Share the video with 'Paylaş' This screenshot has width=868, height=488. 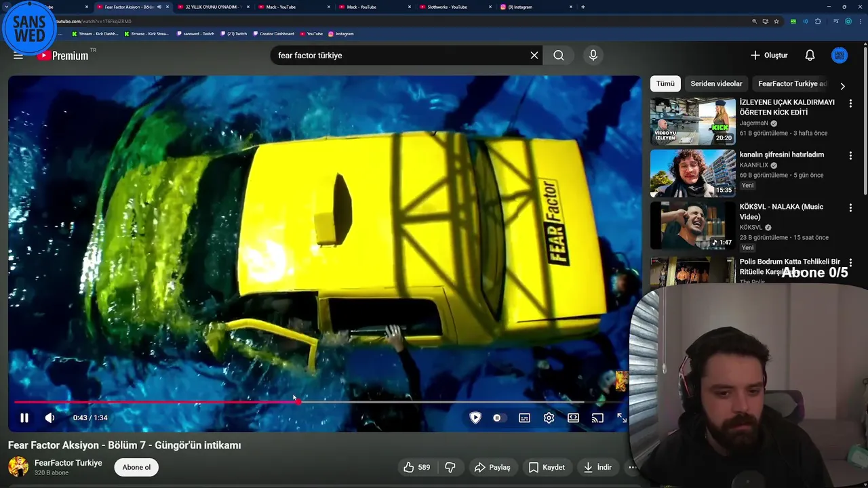tap(492, 467)
